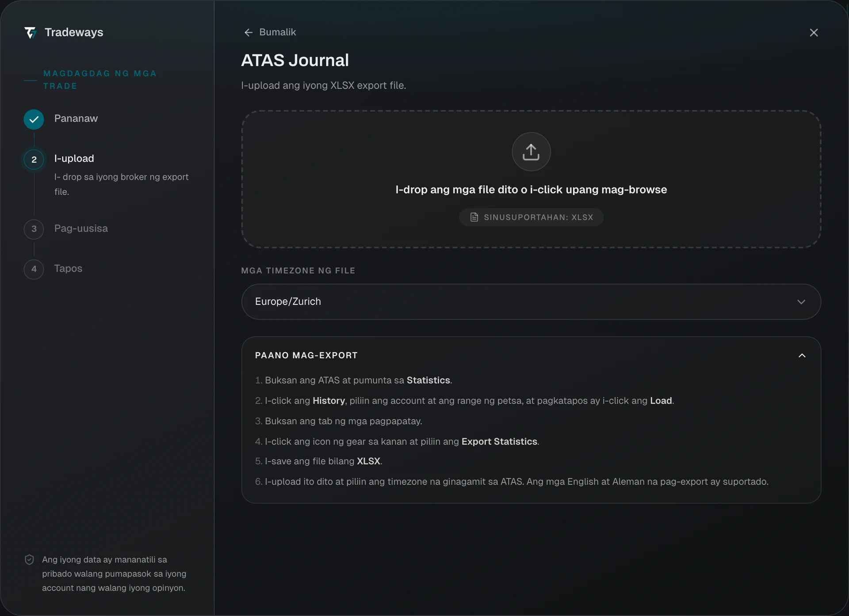Click the Tradeways logo icon
The height and width of the screenshot is (616, 849).
click(30, 33)
